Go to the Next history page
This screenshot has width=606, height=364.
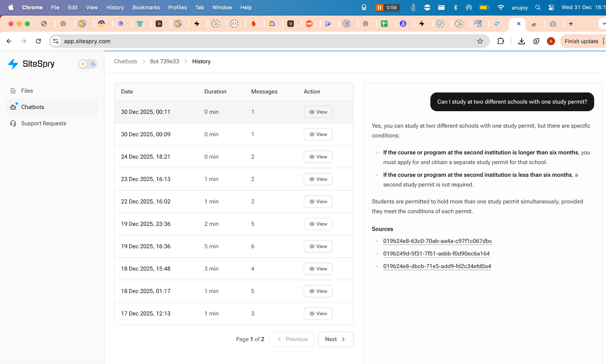point(335,339)
